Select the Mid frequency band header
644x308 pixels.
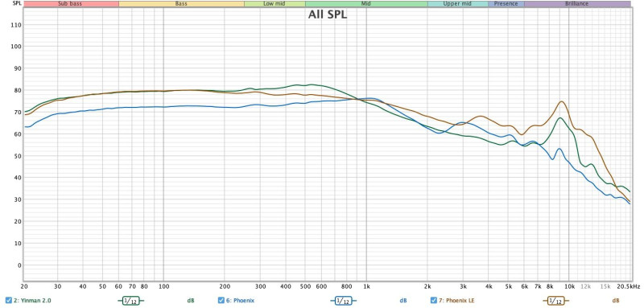pyautogui.click(x=366, y=4)
